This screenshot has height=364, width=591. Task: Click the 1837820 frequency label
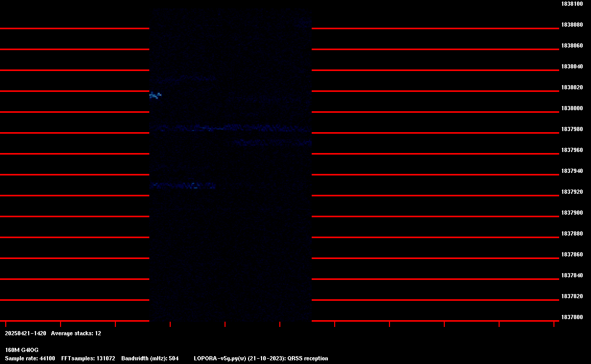tap(572, 296)
